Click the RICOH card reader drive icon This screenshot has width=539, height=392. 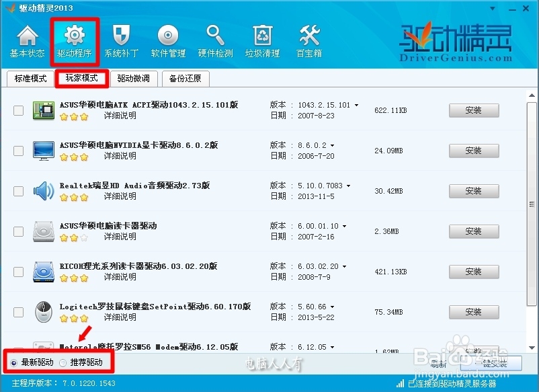point(44,272)
